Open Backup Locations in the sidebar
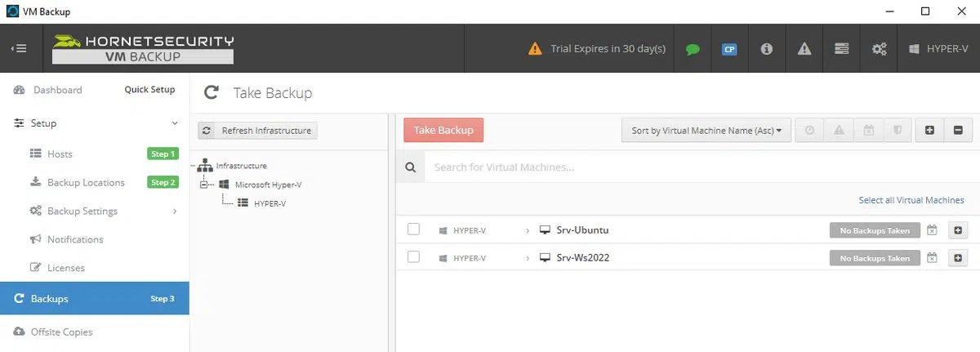 point(86,183)
